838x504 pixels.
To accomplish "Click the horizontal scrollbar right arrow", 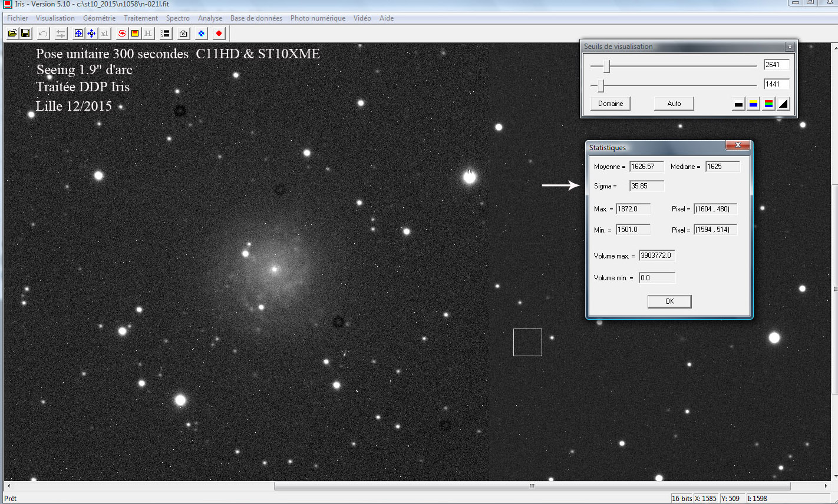I will click(826, 486).
